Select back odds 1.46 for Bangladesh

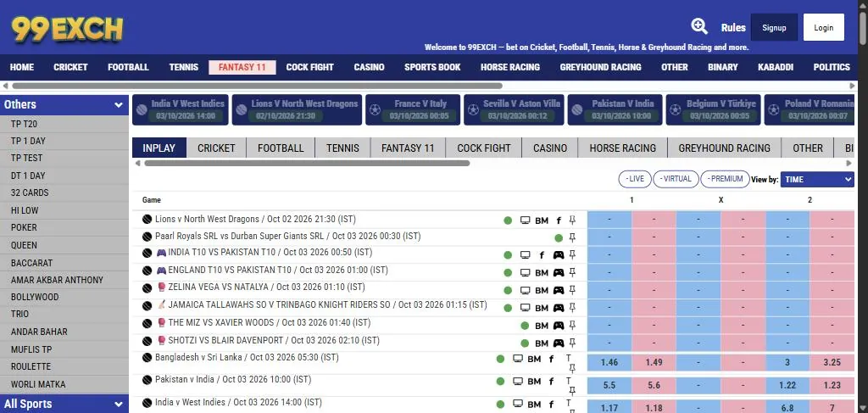609,363
